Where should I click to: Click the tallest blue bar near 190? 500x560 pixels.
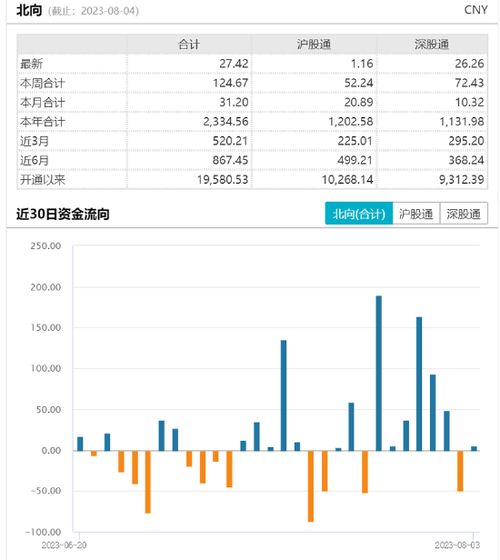[379, 373]
